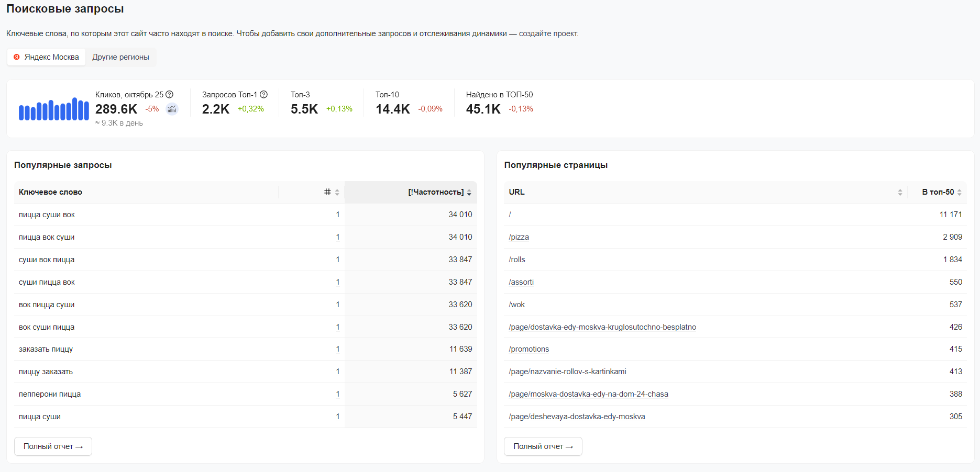Click the Запросов Топ-1 question mark icon

pos(263,94)
